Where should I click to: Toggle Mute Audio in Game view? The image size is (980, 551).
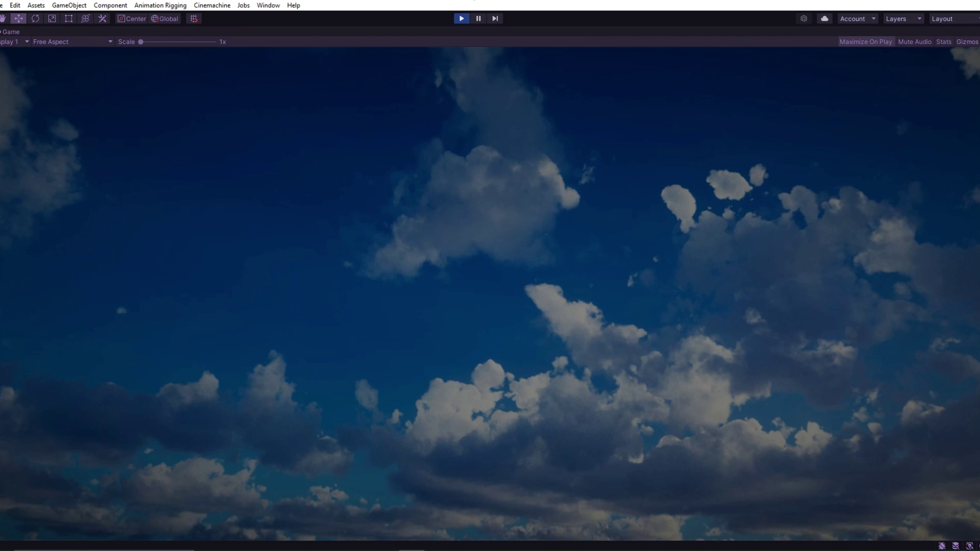(x=915, y=42)
